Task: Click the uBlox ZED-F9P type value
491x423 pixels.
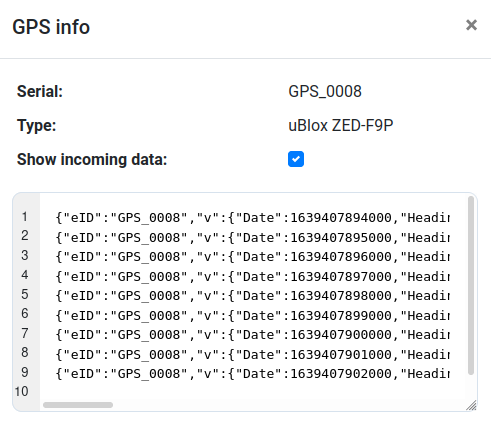Action: tap(341, 126)
